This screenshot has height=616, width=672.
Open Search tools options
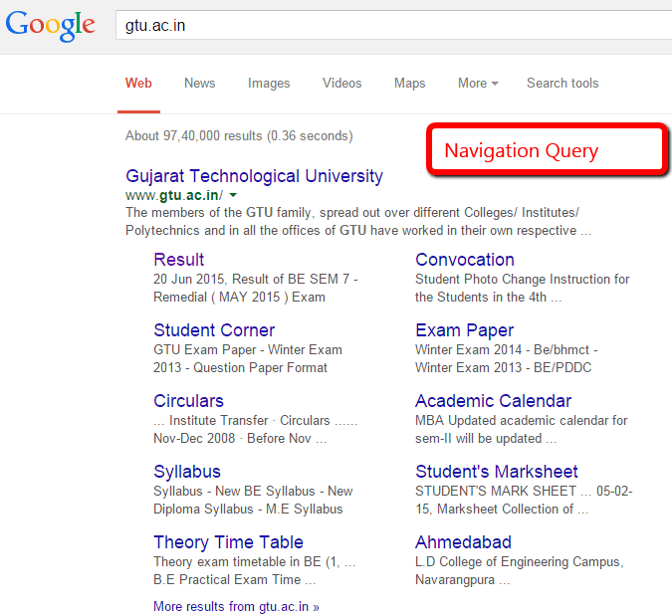coord(562,84)
